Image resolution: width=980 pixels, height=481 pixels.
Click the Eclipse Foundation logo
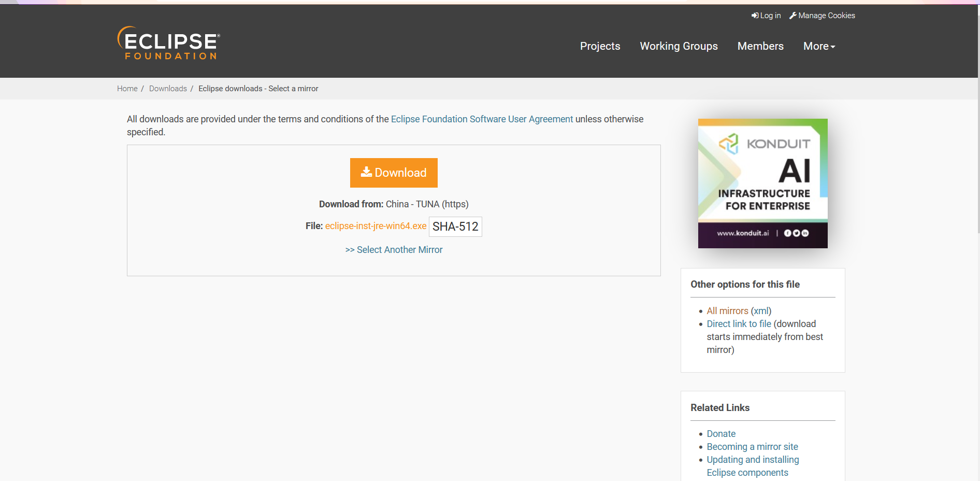(x=169, y=43)
